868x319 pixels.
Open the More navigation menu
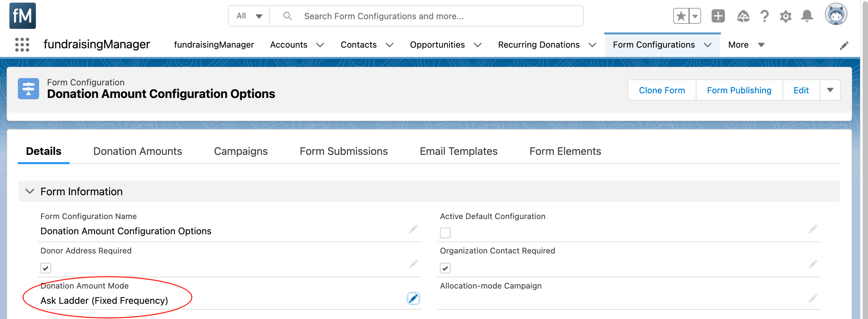tap(746, 45)
